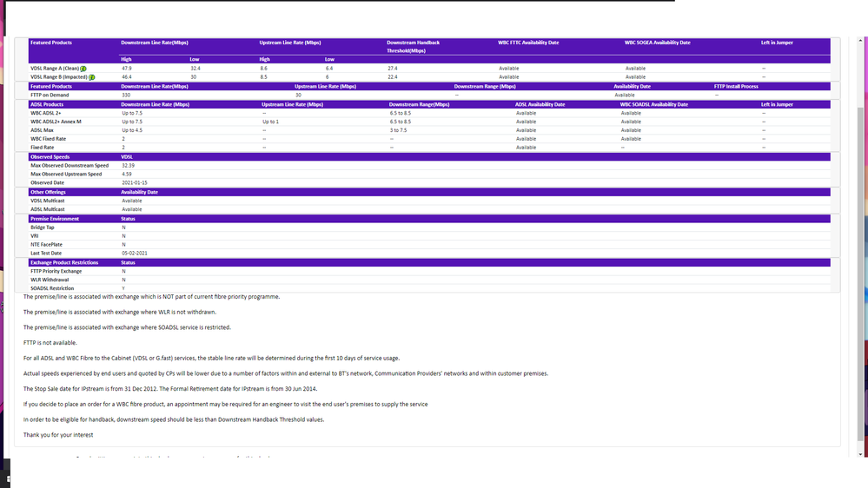This screenshot has width=868, height=488.
Task: Click the Premise Environment section header
Action: point(55,219)
